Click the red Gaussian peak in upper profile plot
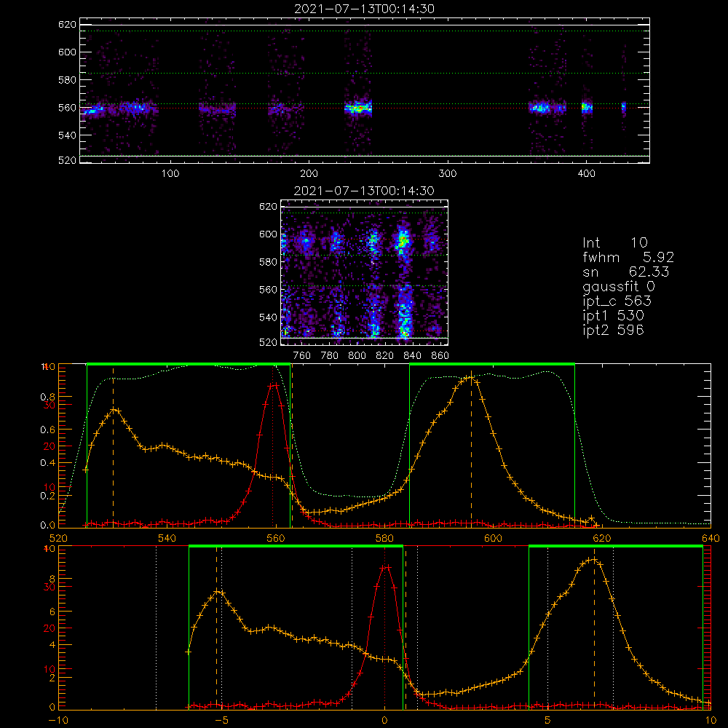 point(274,385)
